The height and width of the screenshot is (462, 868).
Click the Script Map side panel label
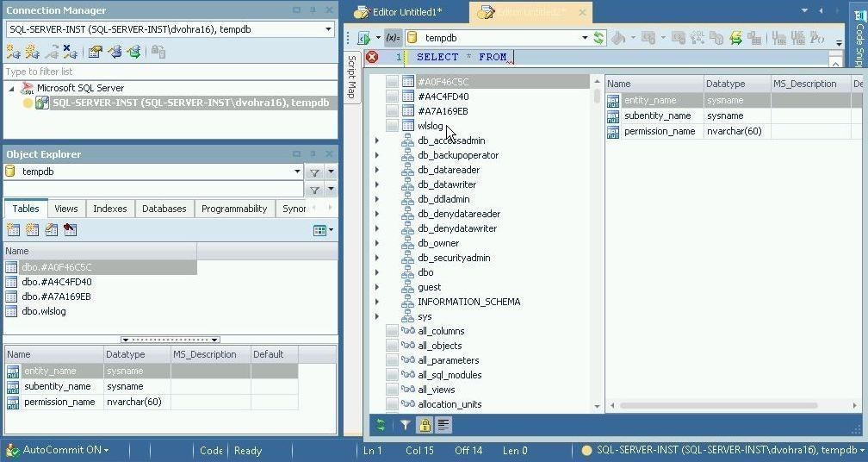click(x=351, y=77)
